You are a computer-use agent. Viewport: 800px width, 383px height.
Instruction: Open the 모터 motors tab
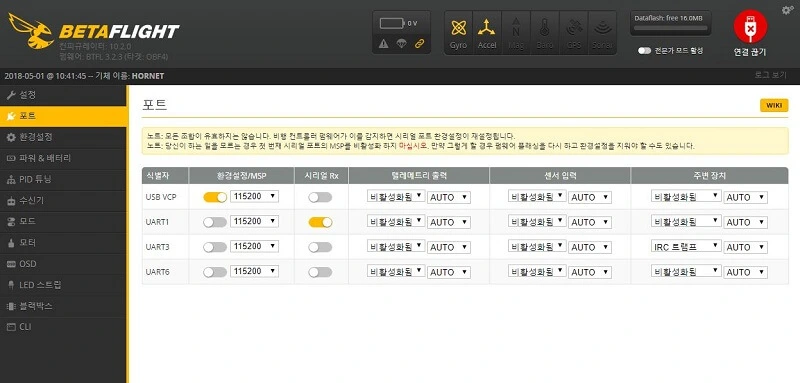click(63, 243)
